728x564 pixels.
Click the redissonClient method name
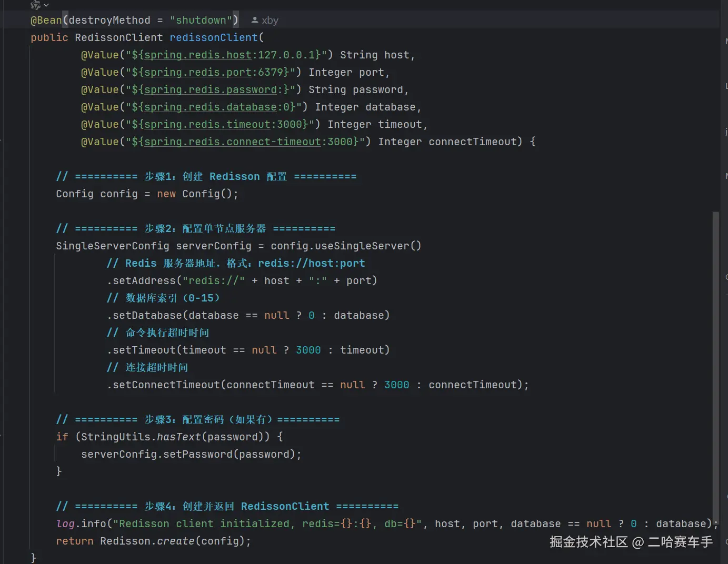(214, 37)
